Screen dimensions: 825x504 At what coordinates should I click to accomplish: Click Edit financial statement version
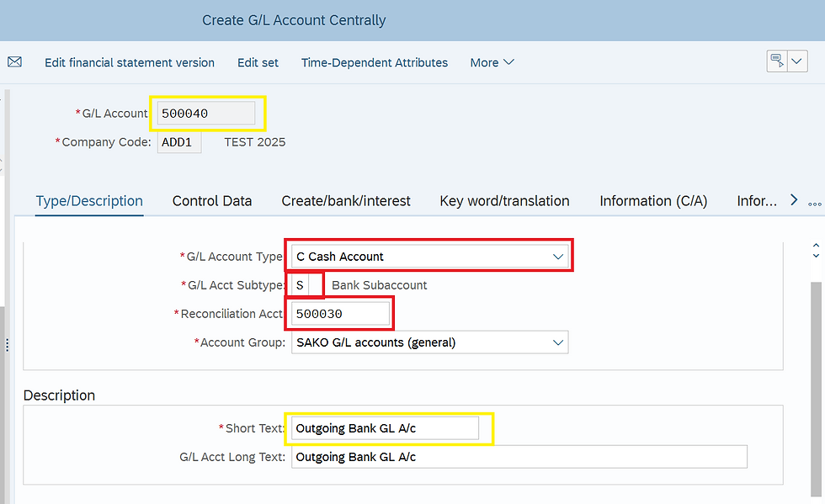click(130, 62)
